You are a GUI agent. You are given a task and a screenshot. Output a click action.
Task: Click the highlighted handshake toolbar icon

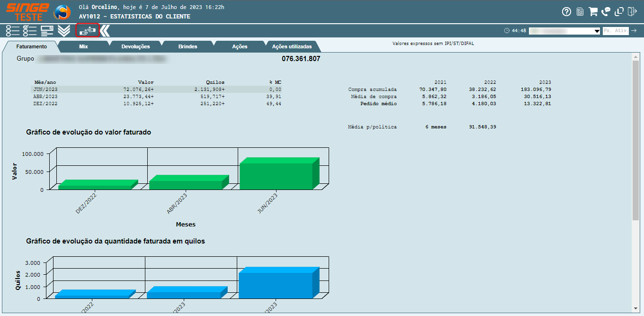click(x=87, y=31)
